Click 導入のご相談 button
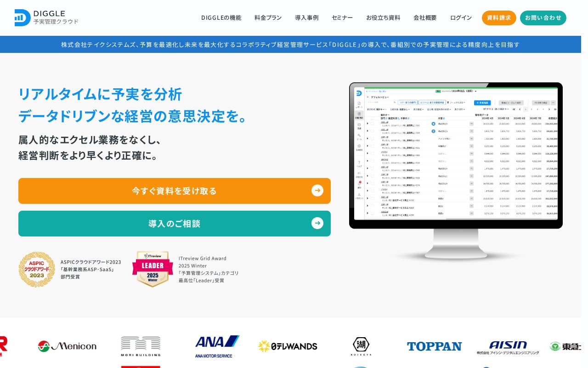 (175, 224)
